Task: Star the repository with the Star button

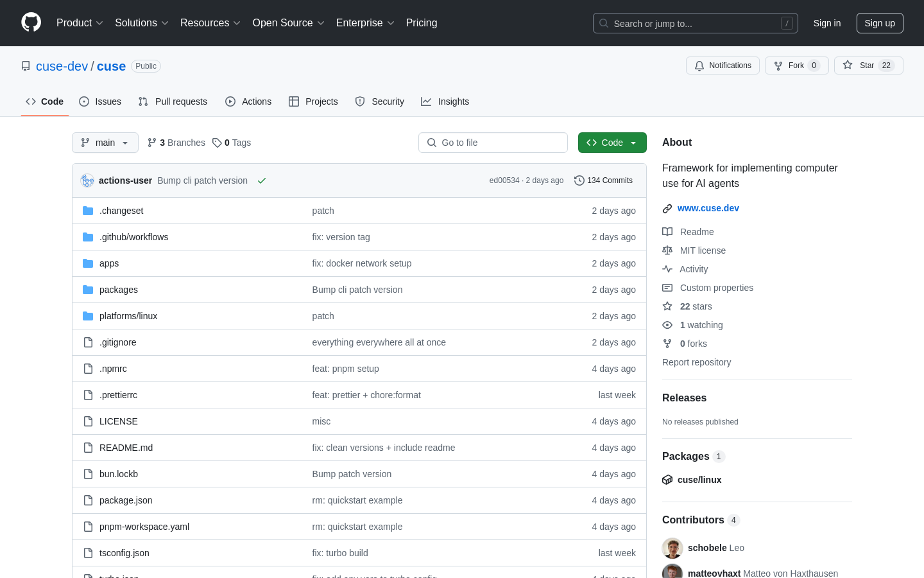Action: click(869, 66)
